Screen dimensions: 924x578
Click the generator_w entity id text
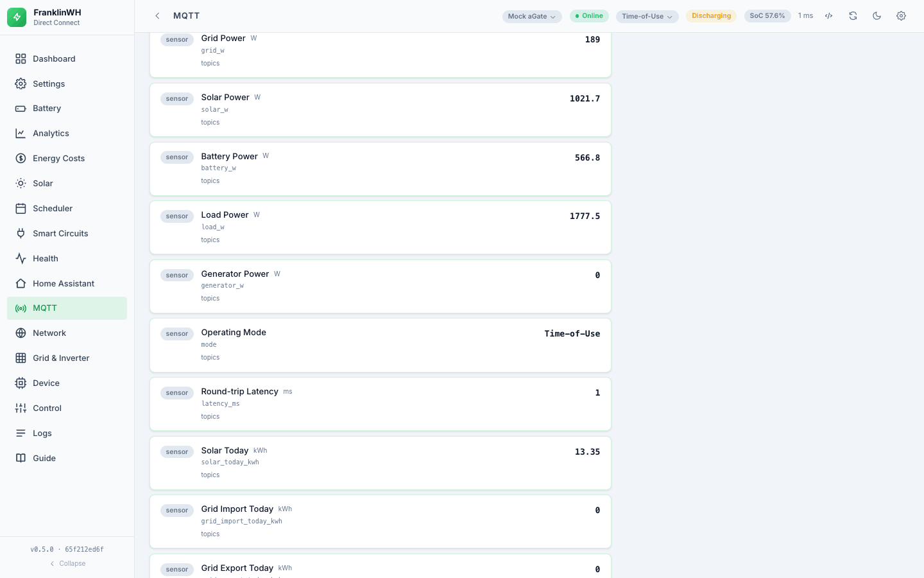pos(223,286)
